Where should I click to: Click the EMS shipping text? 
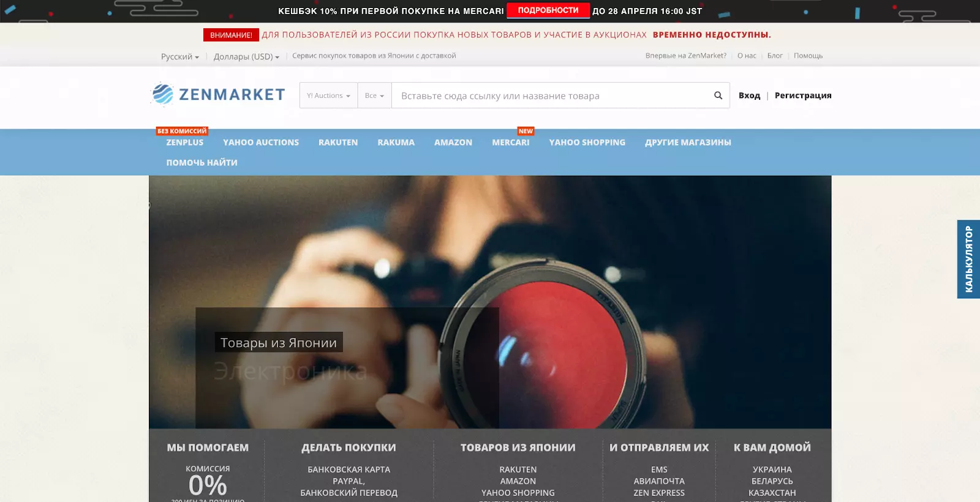pos(659,470)
